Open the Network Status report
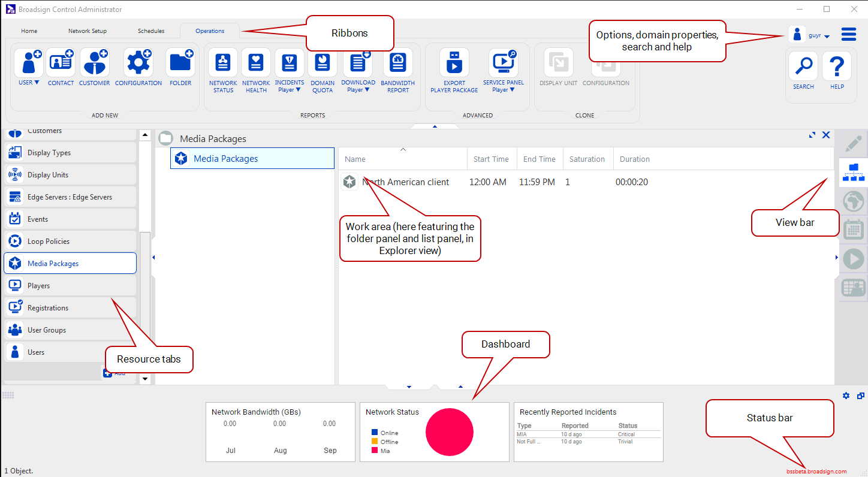This screenshot has width=868, height=477. 223,64
